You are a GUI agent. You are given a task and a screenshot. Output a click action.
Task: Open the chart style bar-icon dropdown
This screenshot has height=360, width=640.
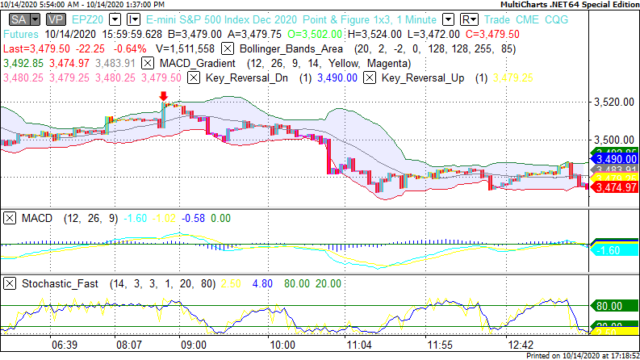coord(133,20)
